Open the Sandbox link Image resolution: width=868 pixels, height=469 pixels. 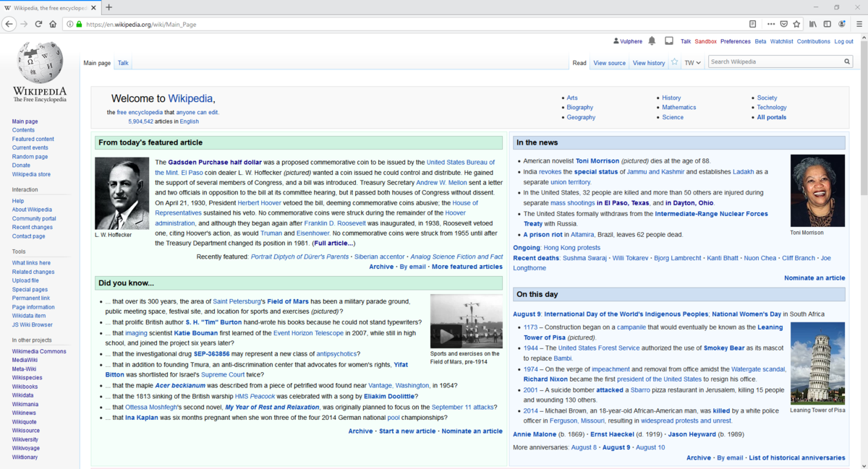(705, 41)
